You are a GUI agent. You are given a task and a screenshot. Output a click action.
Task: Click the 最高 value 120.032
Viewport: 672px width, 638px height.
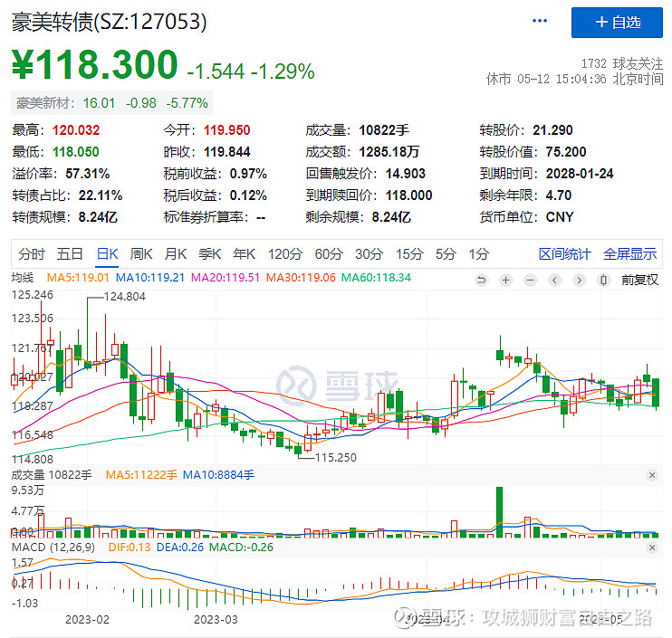coord(76,129)
